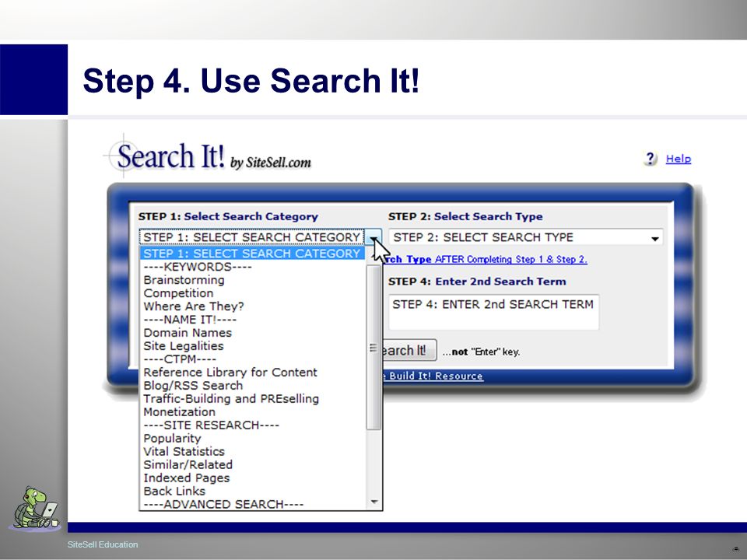Image resolution: width=747 pixels, height=560 pixels.
Task: Click the STEP 2: Select Search Type label
Action: tap(465, 217)
